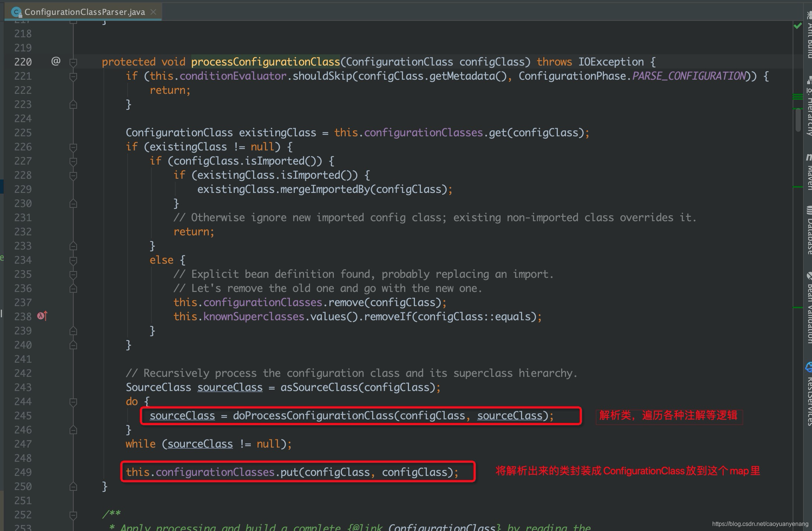Collapse the do-while loop at line 244
The height and width of the screenshot is (531, 812).
(x=73, y=402)
